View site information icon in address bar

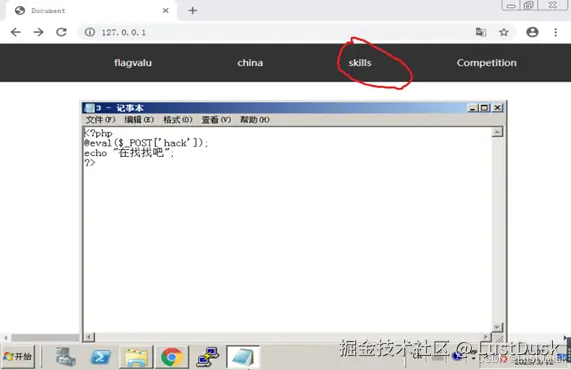click(x=90, y=32)
